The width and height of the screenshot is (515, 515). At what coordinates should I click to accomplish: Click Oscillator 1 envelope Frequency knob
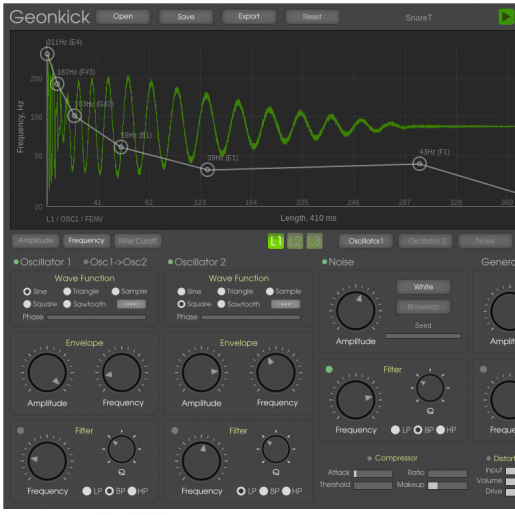(x=122, y=372)
